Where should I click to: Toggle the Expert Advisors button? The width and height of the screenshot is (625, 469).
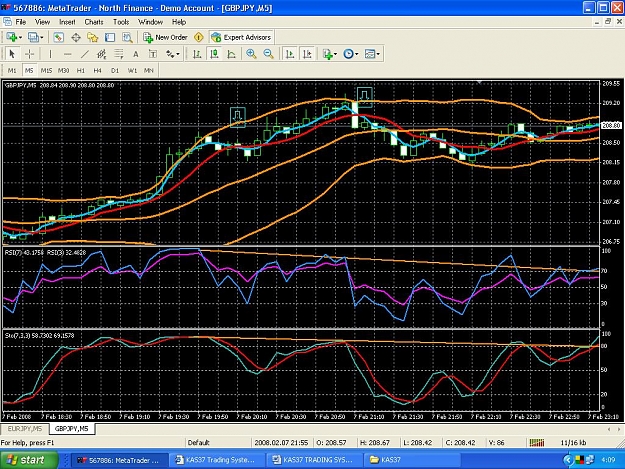point(241,37)
